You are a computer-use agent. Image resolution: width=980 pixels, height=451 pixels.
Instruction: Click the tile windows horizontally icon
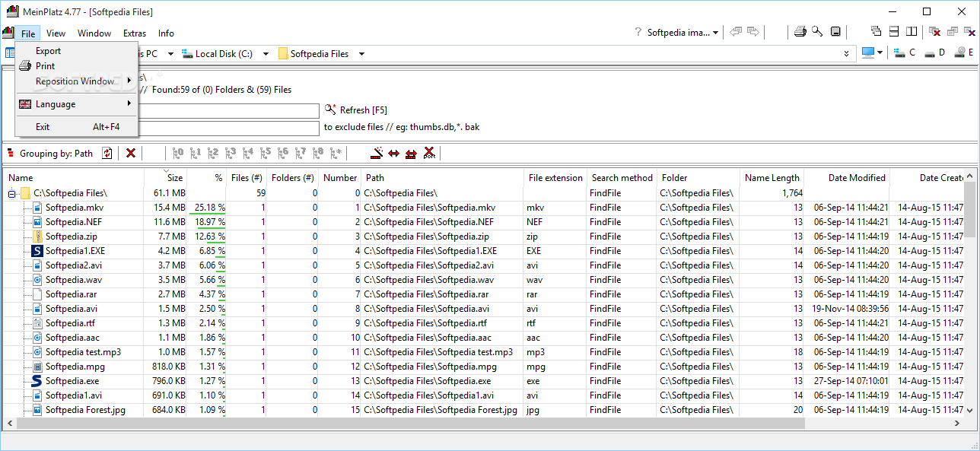coord(894,32)
